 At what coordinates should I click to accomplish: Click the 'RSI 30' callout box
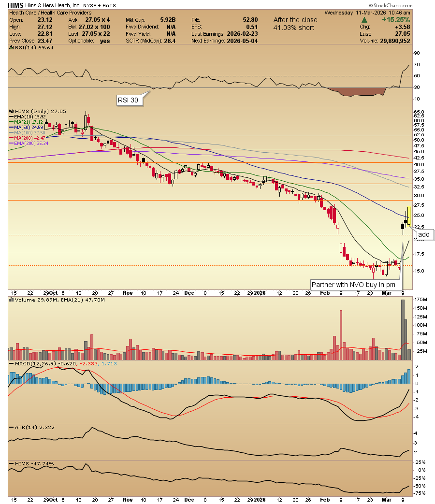[x=130, y=100]
